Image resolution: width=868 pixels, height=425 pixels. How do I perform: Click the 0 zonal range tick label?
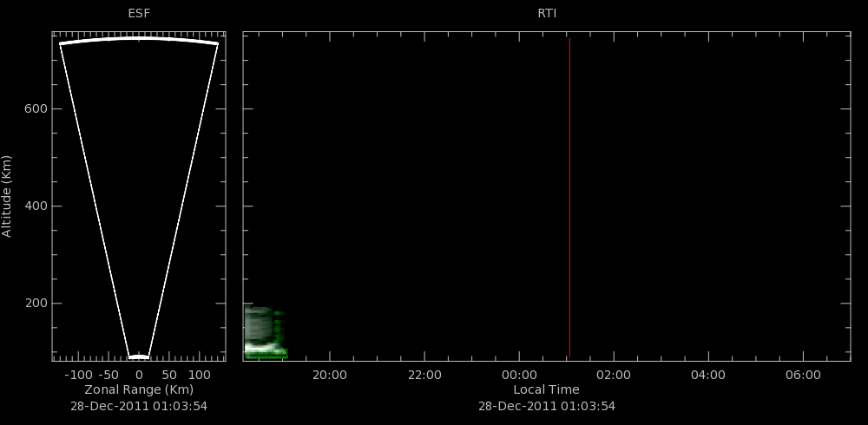(x=139, y=376)
